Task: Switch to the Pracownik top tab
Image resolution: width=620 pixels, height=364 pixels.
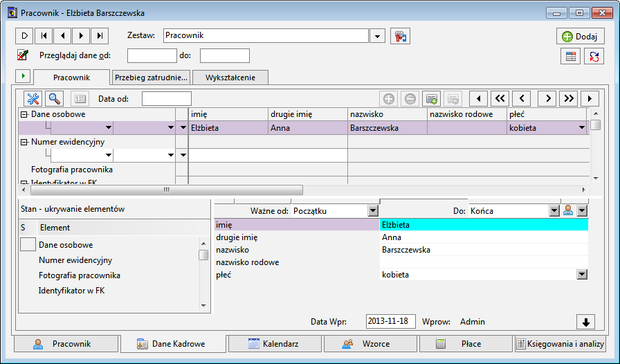Action: click(x=71, y=78)
